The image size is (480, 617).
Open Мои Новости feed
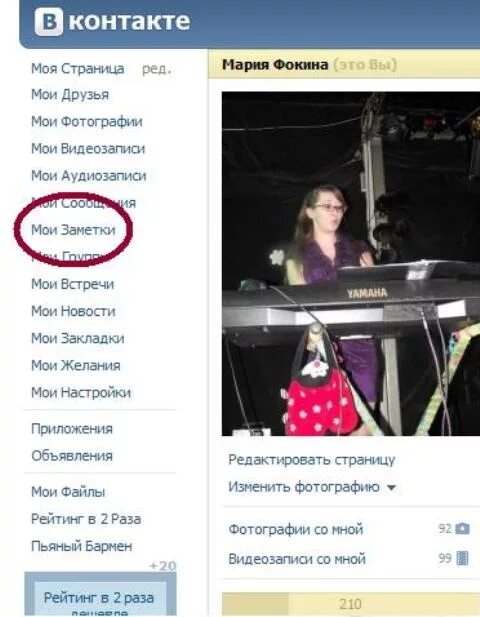(73, 311)
